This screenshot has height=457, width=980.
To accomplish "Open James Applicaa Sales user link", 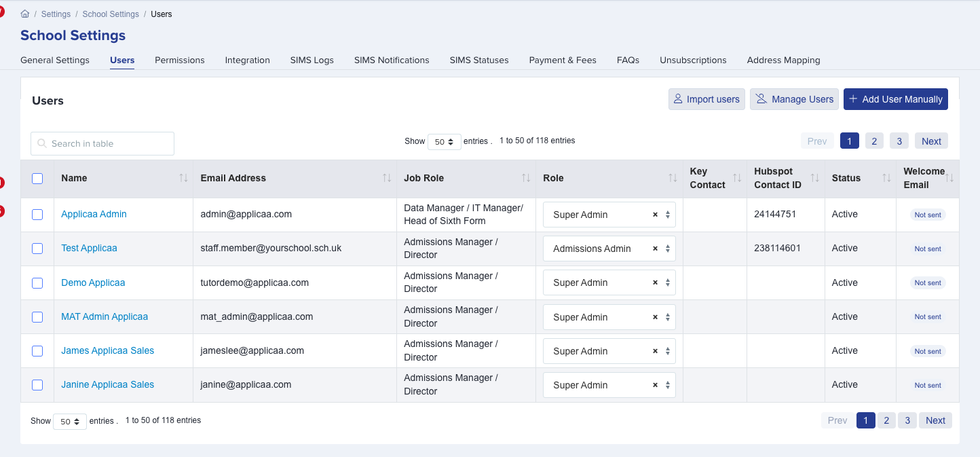I will click(x=107, y=350).
